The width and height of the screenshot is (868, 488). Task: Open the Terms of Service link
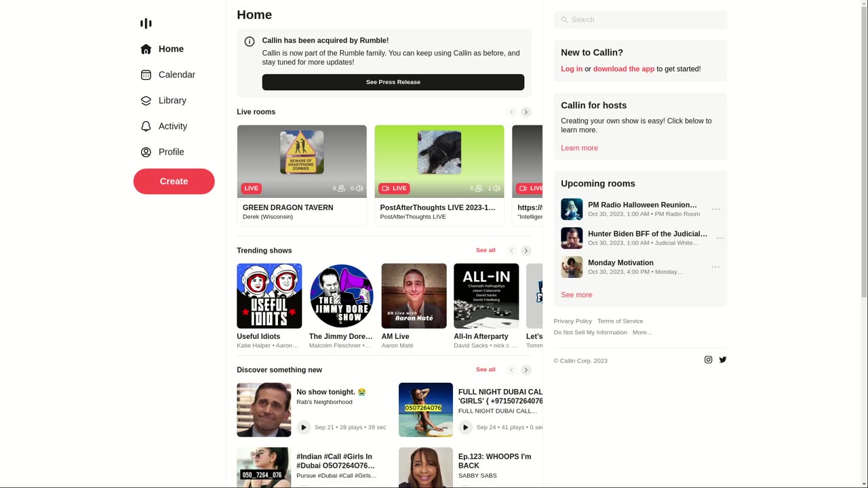620,321
